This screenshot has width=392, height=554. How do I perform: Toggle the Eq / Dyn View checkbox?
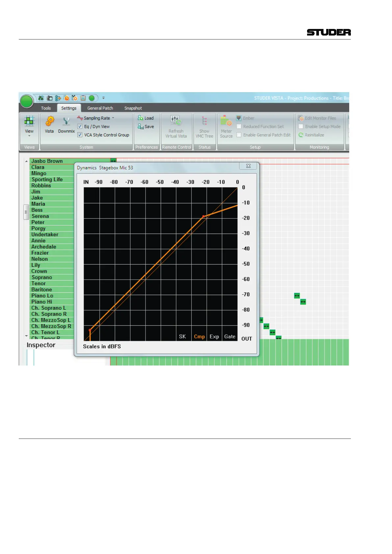[80, 126]
